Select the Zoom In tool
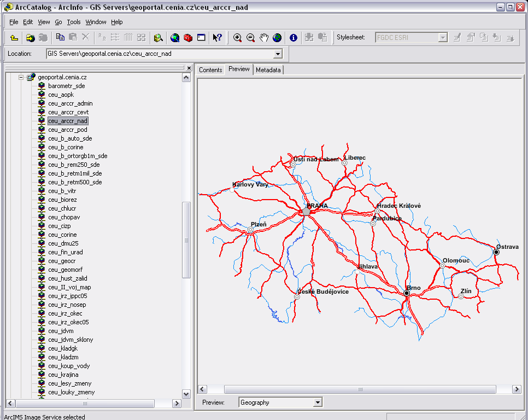Image resolution: width=528 pixels, height=420 pixels. (237, 38)
